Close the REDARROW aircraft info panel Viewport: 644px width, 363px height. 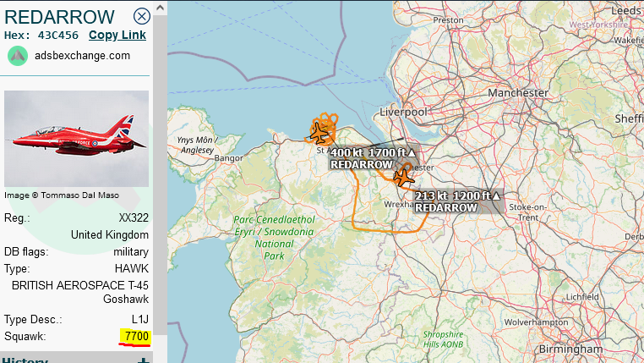tap(142, 16)
